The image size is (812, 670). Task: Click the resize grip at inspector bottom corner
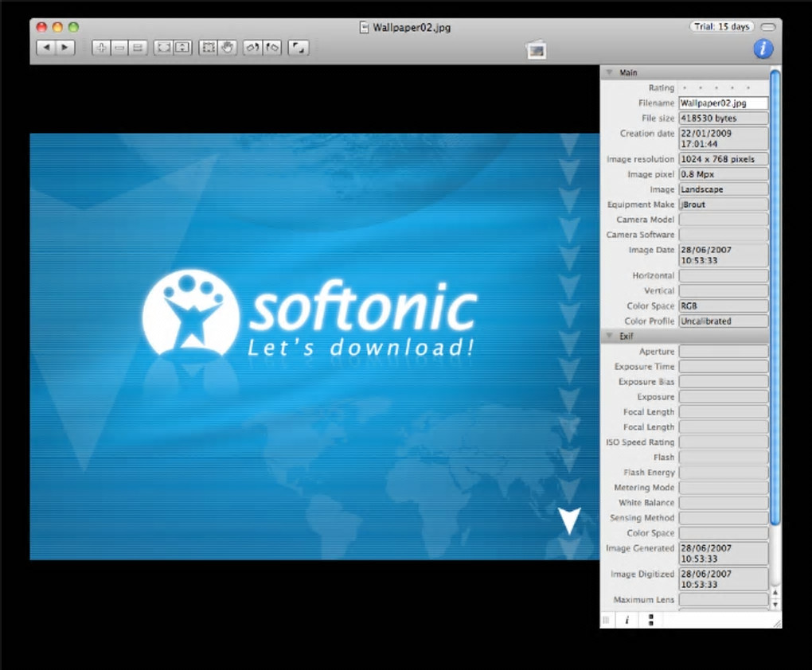coord(777,623)
